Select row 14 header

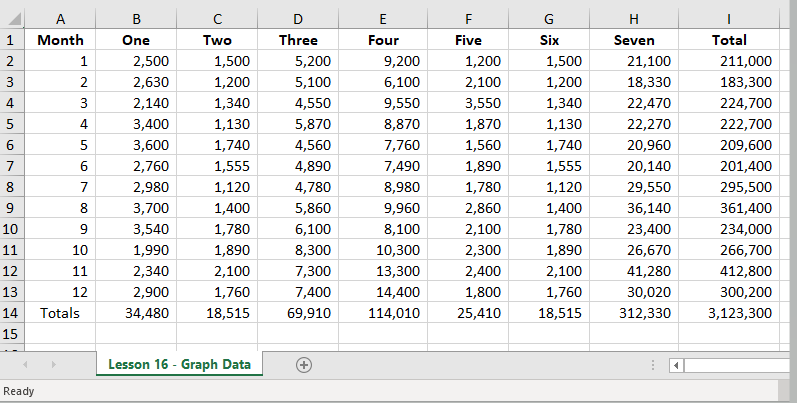point(11,313)
